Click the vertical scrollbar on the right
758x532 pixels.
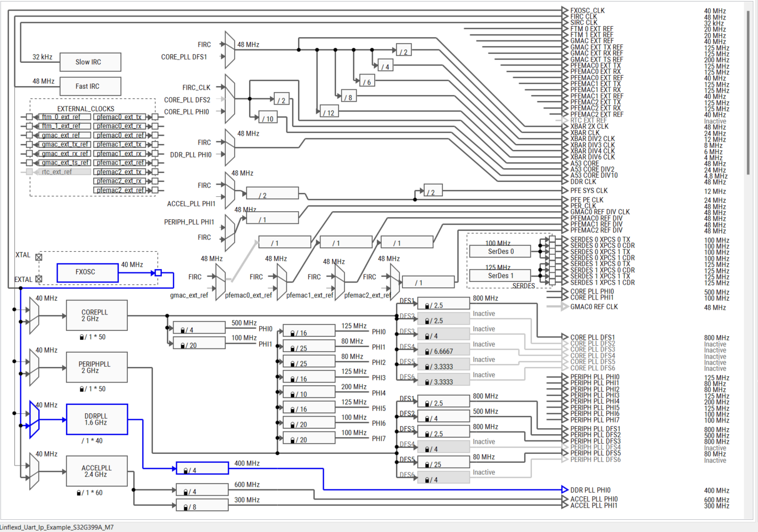coord(748,93)
